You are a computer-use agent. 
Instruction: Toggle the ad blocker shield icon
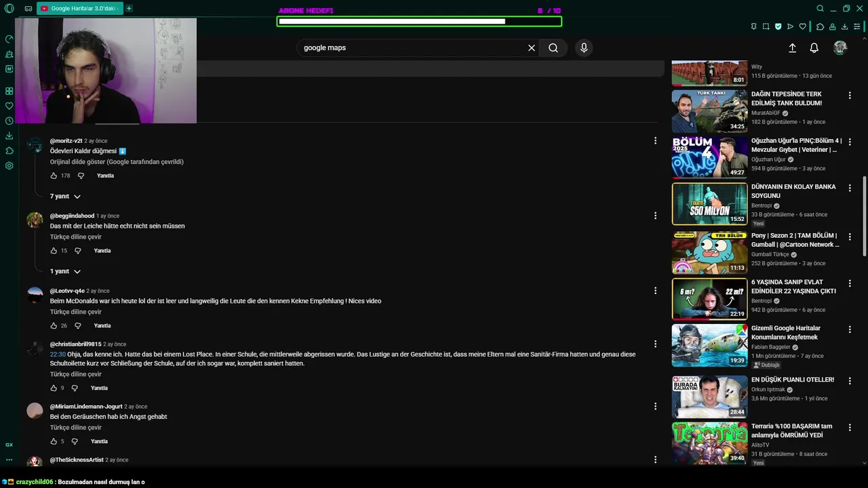pyautogui.click(x=778, y=26)
